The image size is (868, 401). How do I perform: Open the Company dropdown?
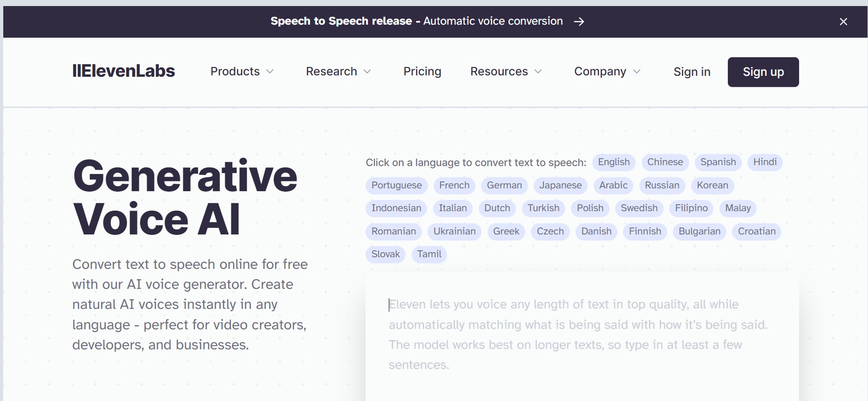[607, 72]
